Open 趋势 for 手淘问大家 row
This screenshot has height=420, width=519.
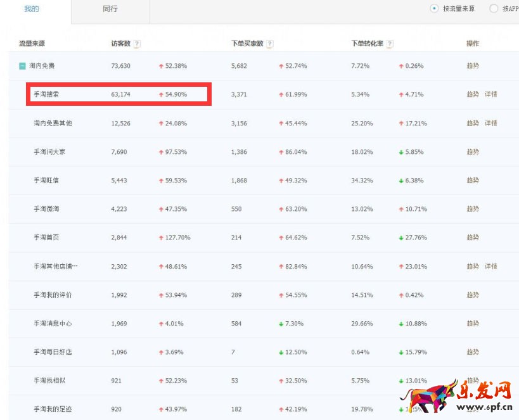473,151
